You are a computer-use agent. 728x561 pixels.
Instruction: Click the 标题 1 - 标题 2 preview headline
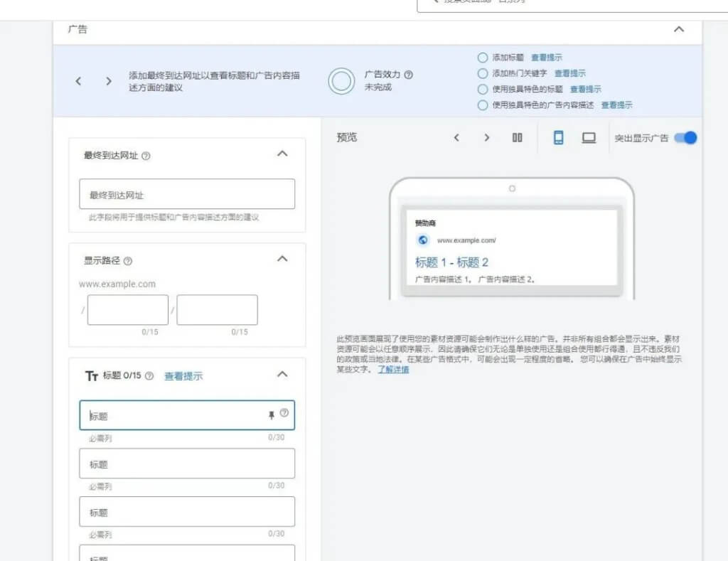[451, 262]
